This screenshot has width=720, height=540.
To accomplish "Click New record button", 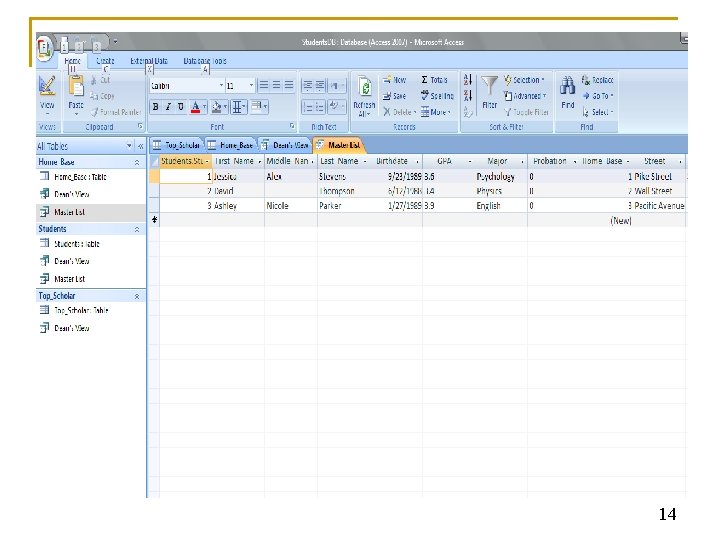I will coord(395,80).
